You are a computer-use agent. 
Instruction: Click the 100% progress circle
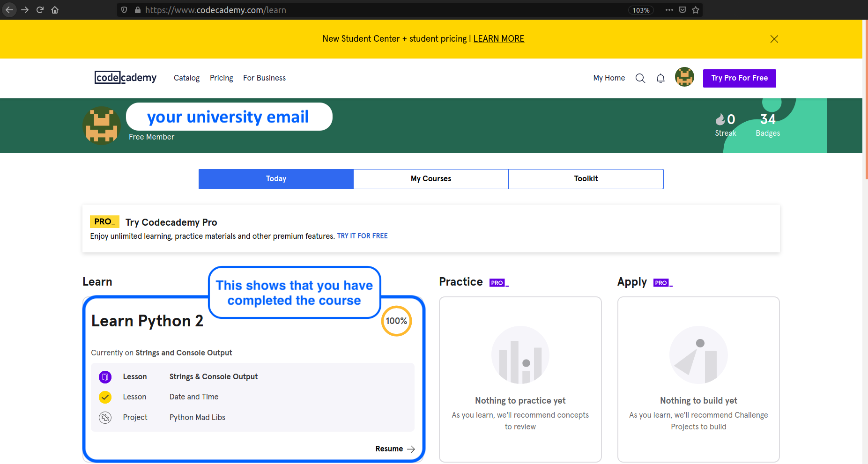pos(396,321)
